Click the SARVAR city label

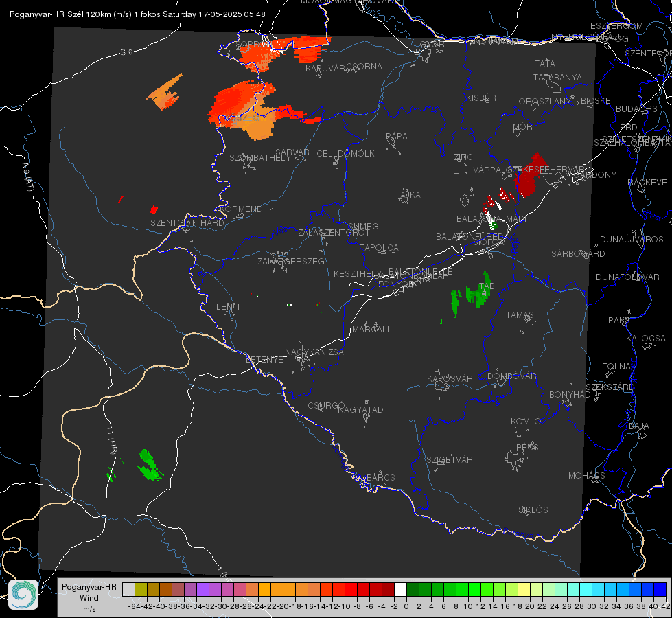pos(292,152)
